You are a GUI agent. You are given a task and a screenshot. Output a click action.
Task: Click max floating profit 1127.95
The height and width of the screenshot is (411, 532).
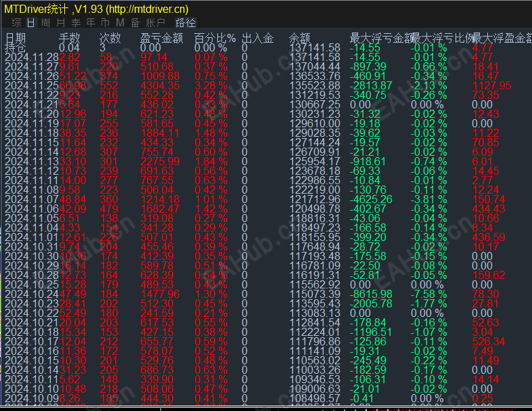491,85
